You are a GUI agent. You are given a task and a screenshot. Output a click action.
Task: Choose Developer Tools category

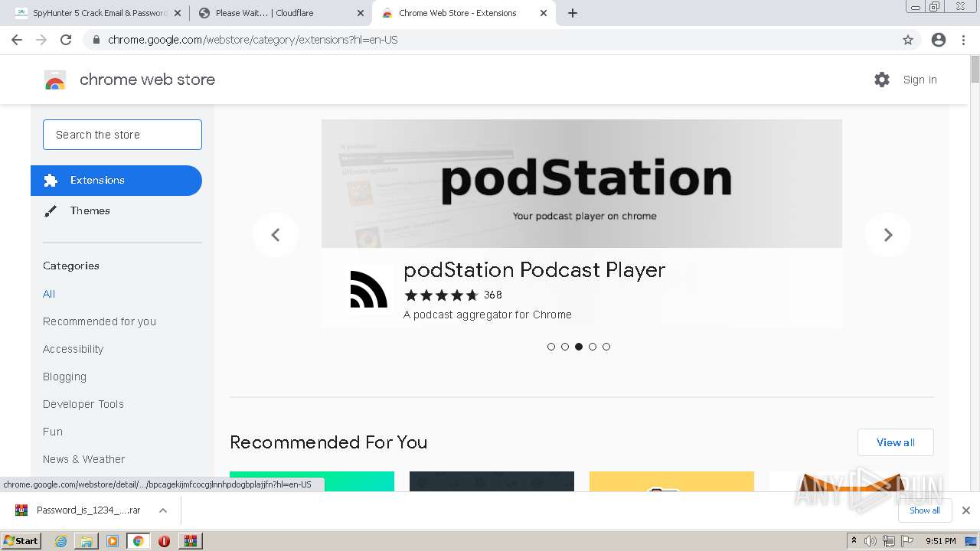83,404
